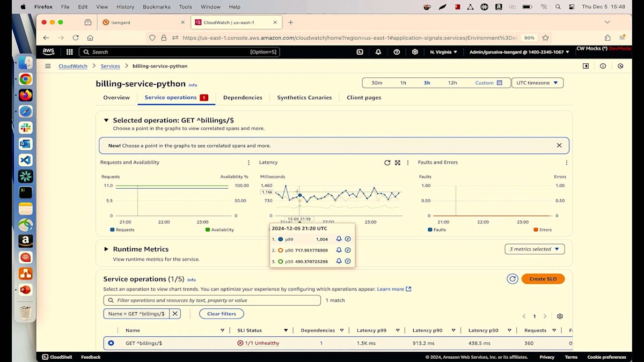The width and height of the screenshot is (644, 362).
Task: Click the hexagon icon at far top right
Action: coord(620,66)
